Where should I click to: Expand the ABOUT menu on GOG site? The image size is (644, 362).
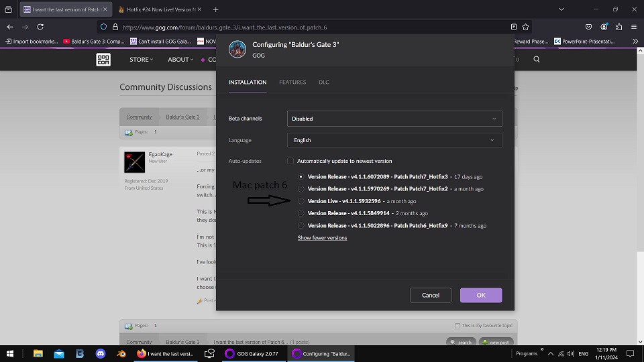click(x=180, y=60)
